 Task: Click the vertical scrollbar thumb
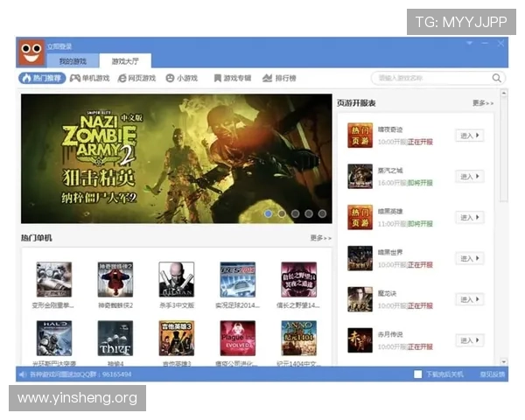(x=504, y=149)
